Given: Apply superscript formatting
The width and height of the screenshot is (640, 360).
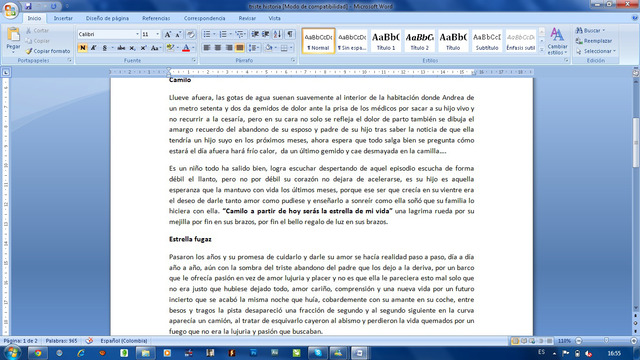Looking at the screenshot, I should coord(143,48).
